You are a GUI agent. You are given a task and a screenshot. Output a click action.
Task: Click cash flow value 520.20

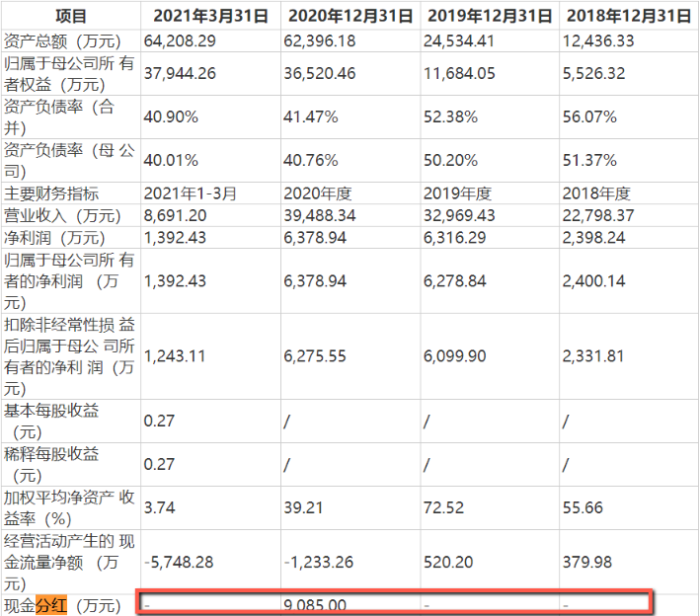[x=448, y=563]
